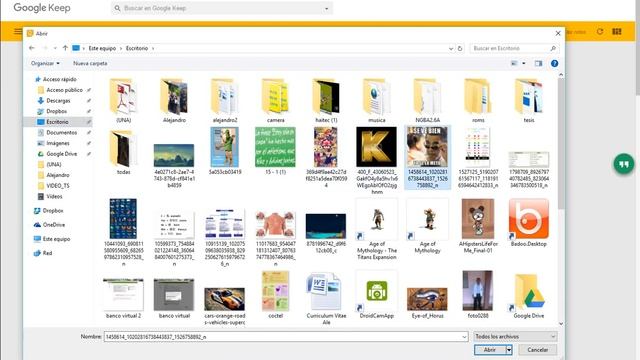The height and width of the screenshot is (360, 640).
Task: Open recent locations dropdown arrow
Action: pos(55,48)
